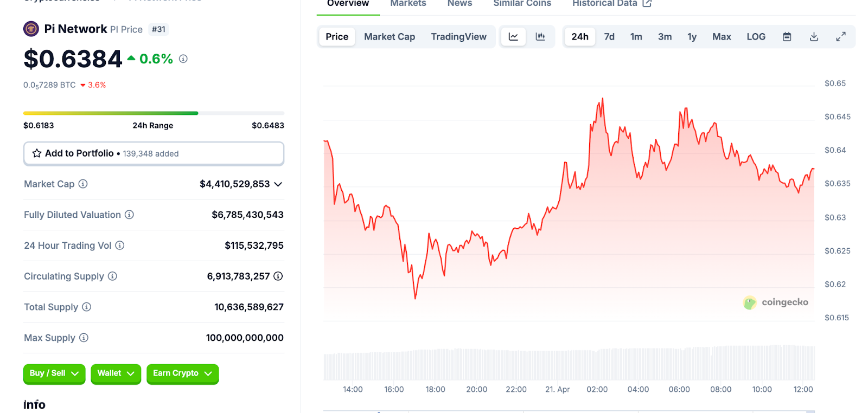Select 3m time range
This screenshot has width=868, height=413.
(x=665, y=36)
